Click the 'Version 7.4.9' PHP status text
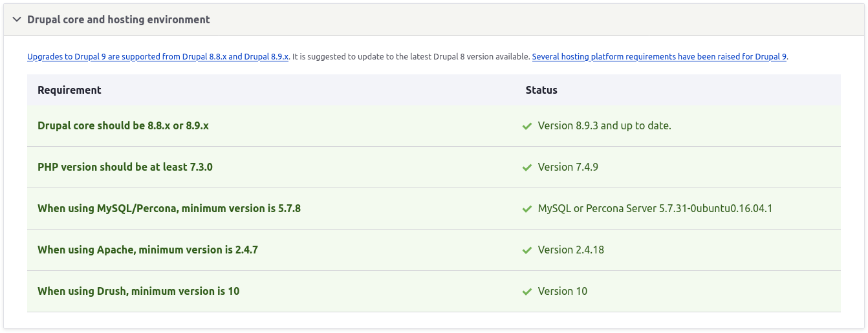This screenshot has height=333, width=868. pos(568,167)
